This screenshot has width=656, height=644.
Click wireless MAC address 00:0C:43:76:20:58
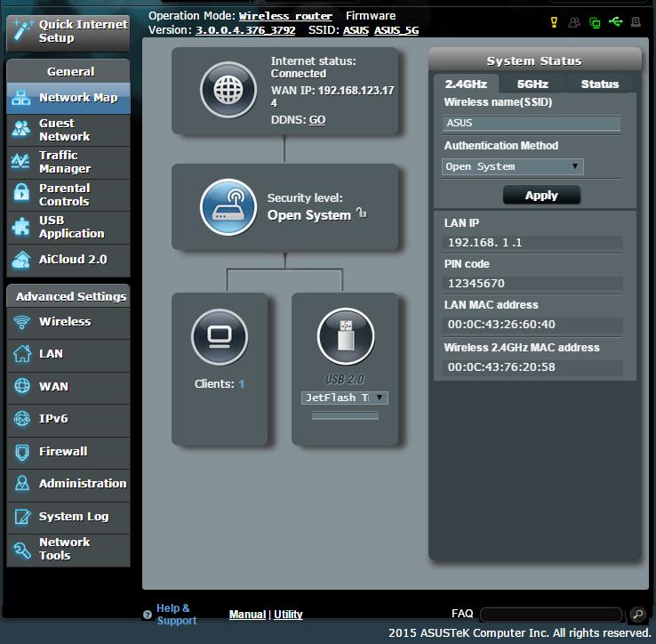501,367
